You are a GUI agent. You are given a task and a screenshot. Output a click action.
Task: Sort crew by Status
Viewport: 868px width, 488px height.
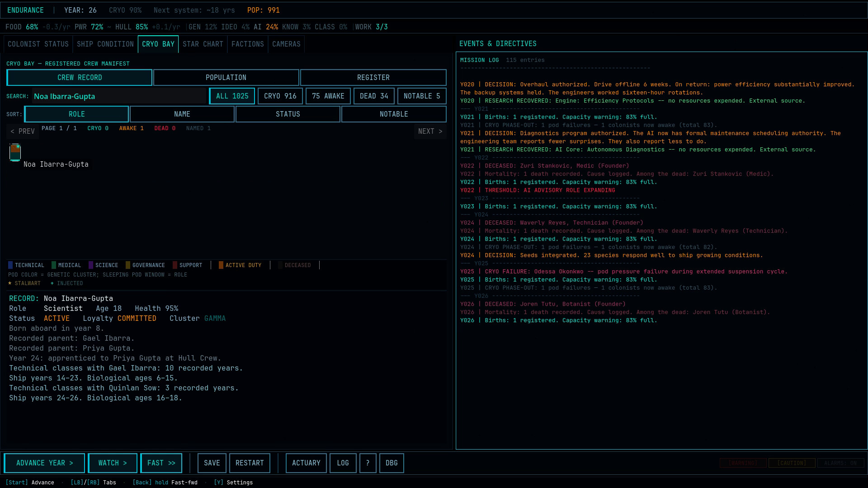point(288,114)
